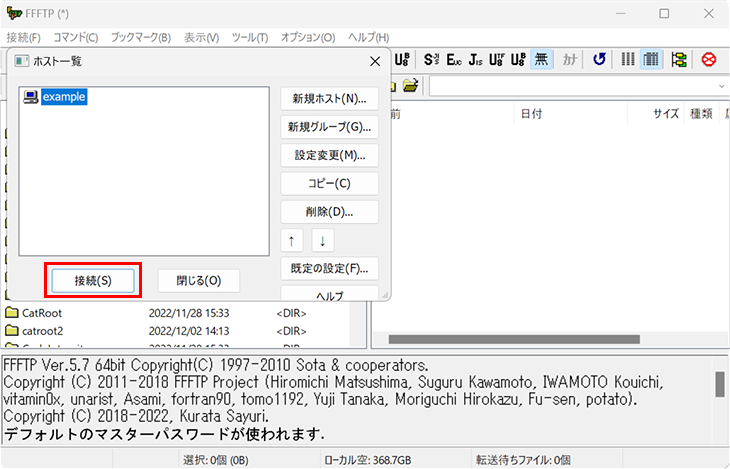Click the 閉じる(O) button
The height and width of the screenshot is (469, 730).
tap(199, 281)
